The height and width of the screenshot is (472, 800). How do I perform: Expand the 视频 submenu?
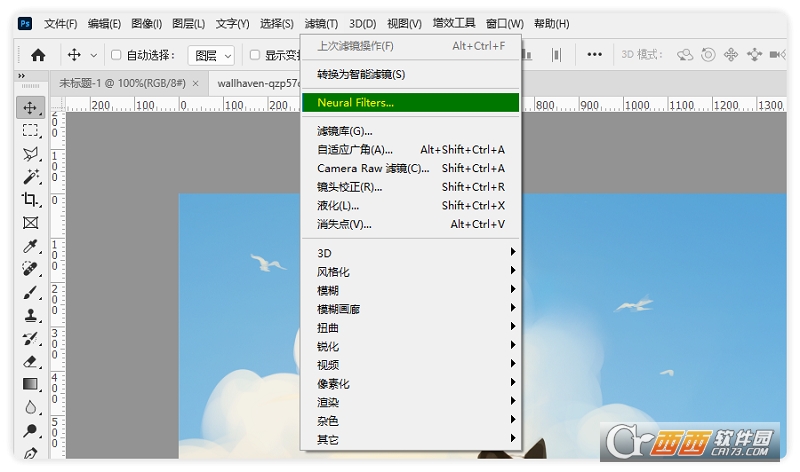tap(411, 365)
